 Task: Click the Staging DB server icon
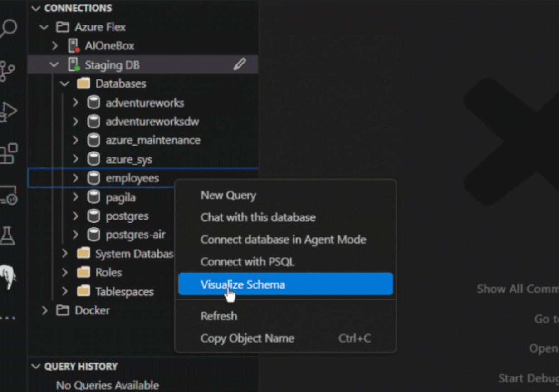tap(74, 65)
